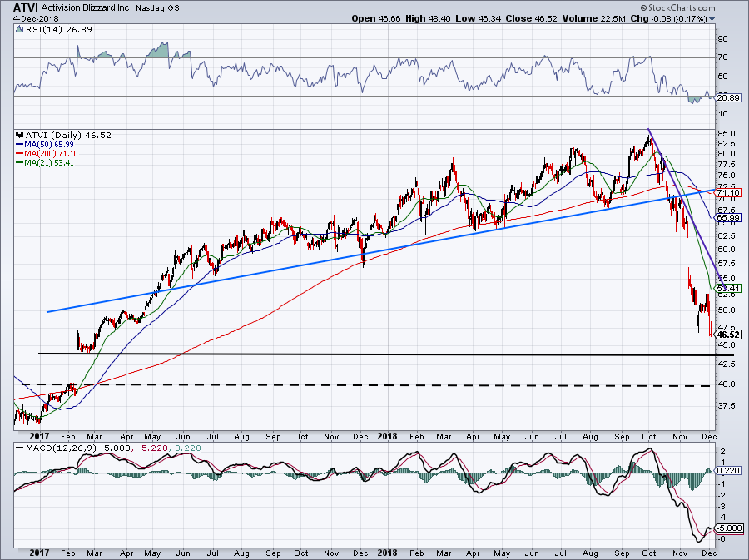Click the 'RSI(14) 26.89' indicator label
This screenshot has height=560, width=749.
tap(57, 30)
